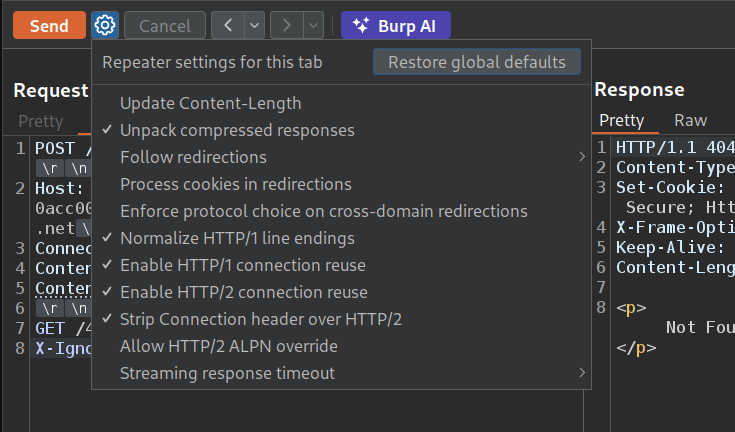The width and height of the screenshot is (735, 432).
Task: Click the Cancel request button
Action: click(165, 25)
